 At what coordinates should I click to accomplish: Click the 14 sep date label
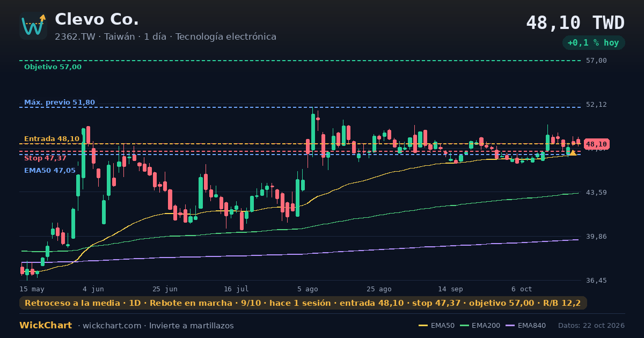coord(450,289)
